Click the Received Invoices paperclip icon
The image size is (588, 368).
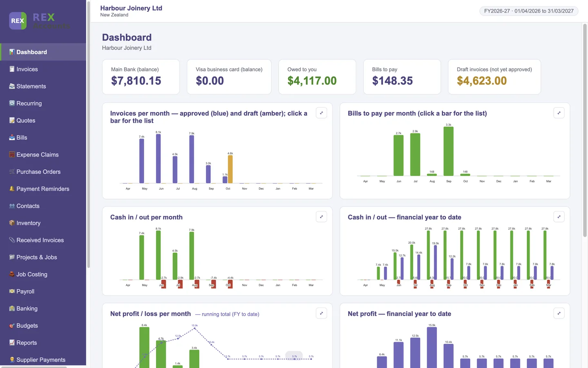(x=12, y=240)
